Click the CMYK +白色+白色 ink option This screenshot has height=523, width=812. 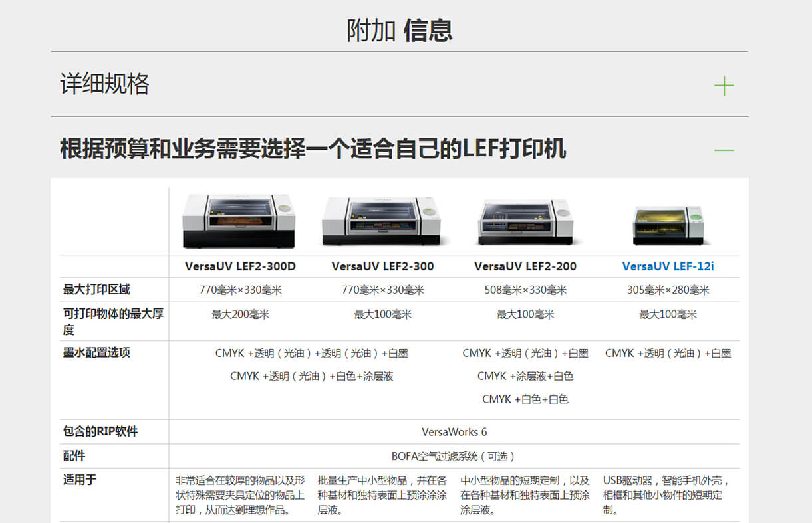tap(525, 399)
